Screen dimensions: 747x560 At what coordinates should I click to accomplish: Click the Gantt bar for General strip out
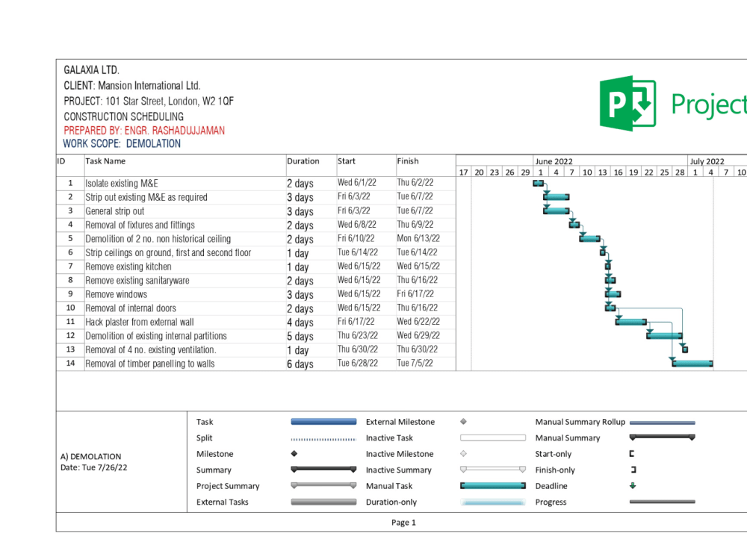[x=557, y=211]
